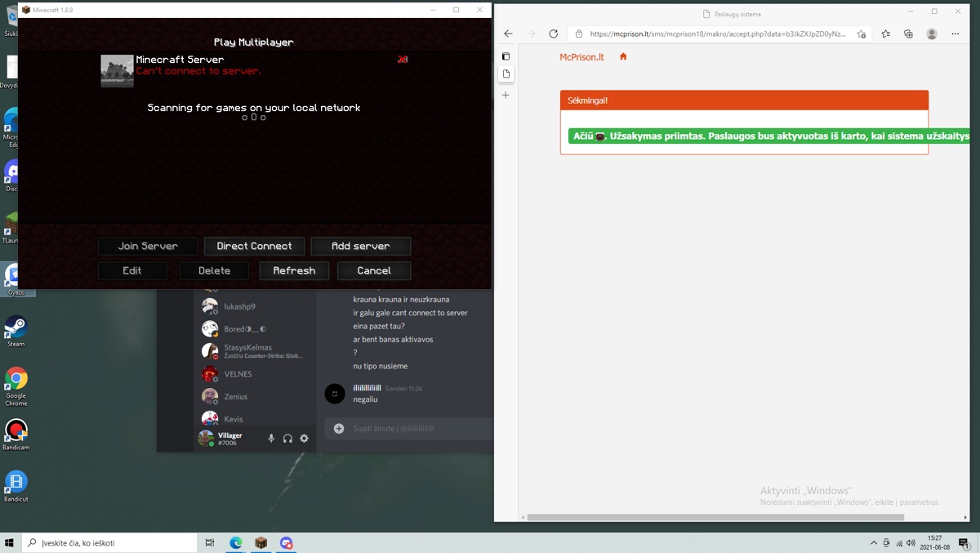The height and width of the screenshot is (553, 980).
Task: Open Edge profile avatar
Action: (932, 33)
